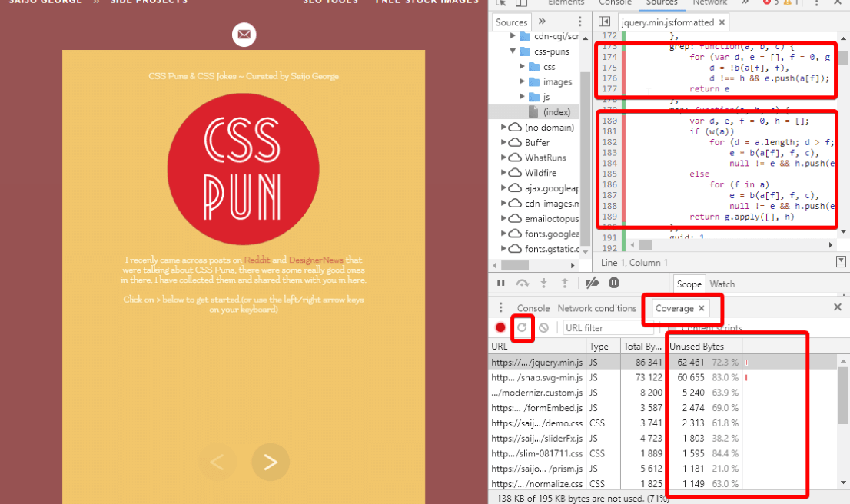
Task: Select the snap.svg-min.js coverage row
Action: [662, 377]
